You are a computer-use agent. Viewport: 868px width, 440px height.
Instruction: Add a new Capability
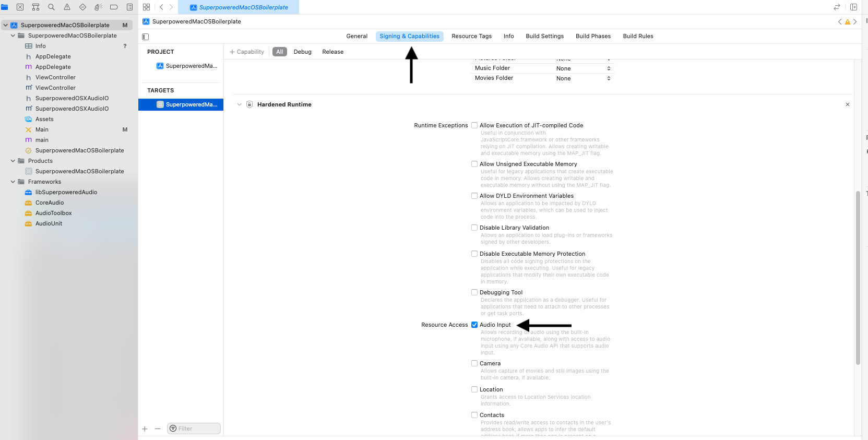tap(247, 52)
